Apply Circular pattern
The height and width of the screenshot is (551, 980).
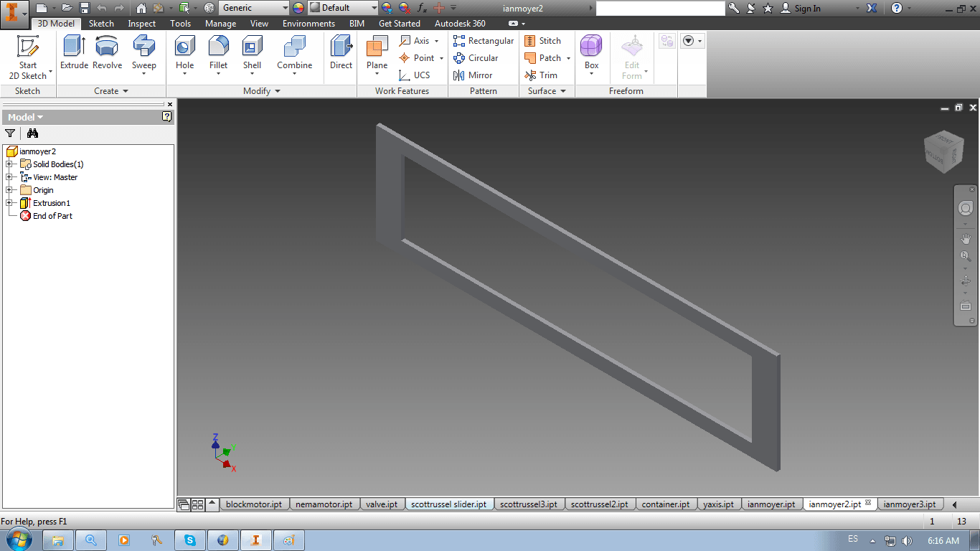tap(476, 58)
